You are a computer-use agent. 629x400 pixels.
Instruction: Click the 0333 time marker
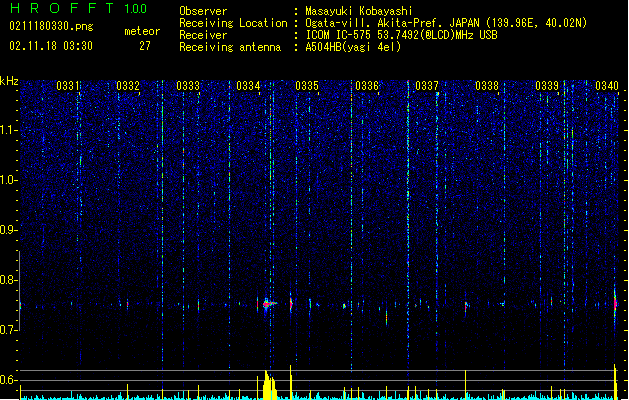tap(188, 86)
